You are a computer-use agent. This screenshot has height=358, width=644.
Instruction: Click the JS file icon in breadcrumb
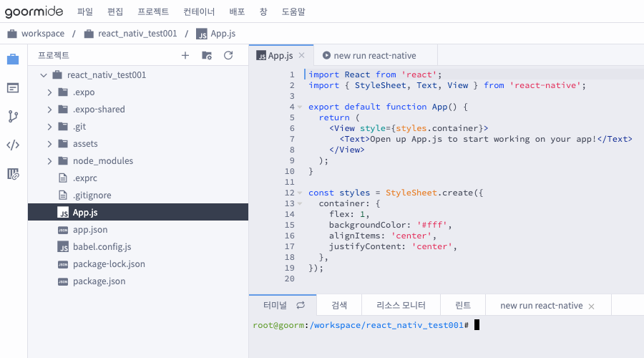click(x=202, y=34)
